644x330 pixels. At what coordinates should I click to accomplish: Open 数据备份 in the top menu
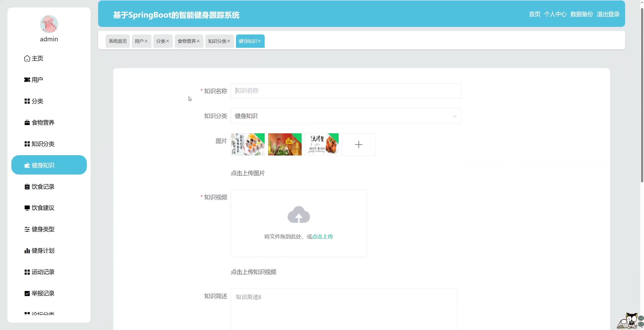tap(581, 14)
